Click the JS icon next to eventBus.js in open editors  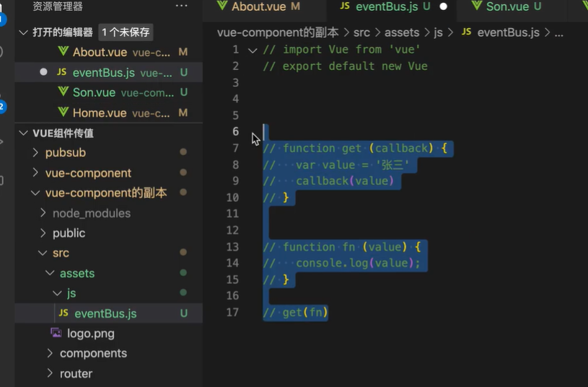coord(62,72)
